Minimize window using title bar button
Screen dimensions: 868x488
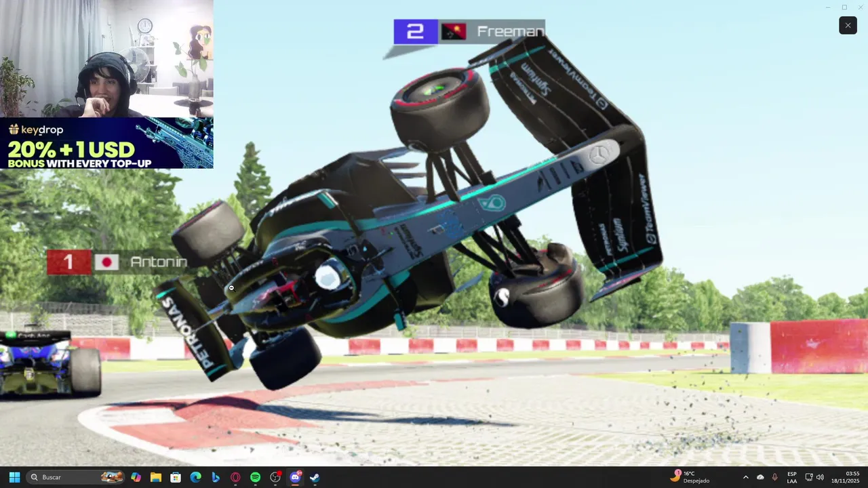coord(827,7)
